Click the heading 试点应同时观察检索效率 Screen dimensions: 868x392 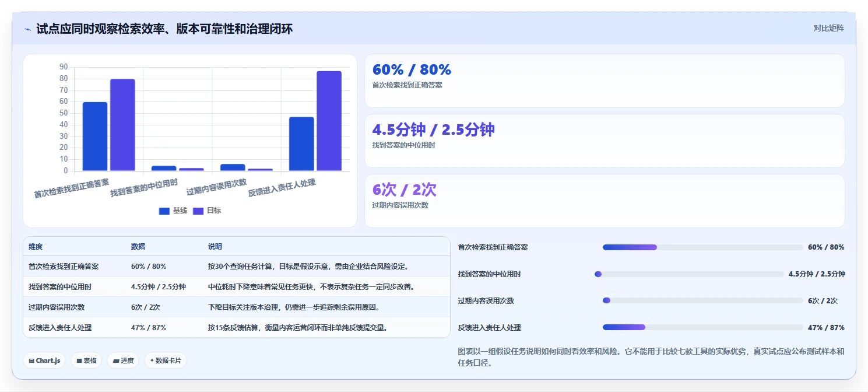164,29
